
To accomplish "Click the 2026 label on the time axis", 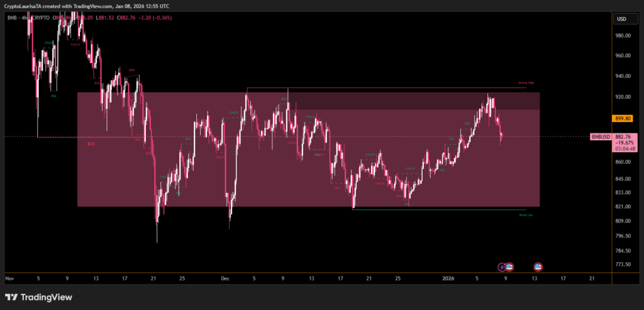I will click(448, 277).
